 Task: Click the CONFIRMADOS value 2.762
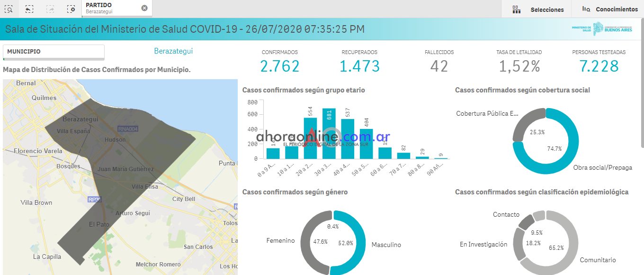(280, 66)
